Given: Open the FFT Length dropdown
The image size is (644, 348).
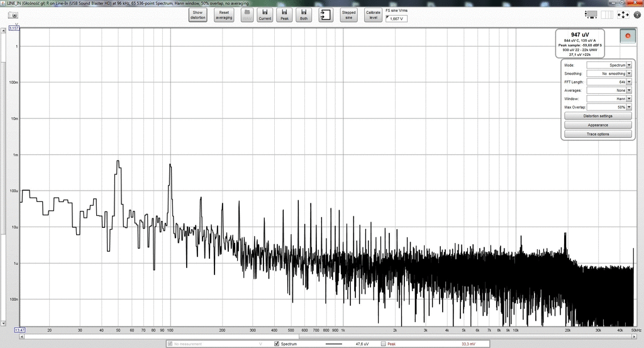Looking at the screenshot, I should pyautogui.click(x=609, y=82).
